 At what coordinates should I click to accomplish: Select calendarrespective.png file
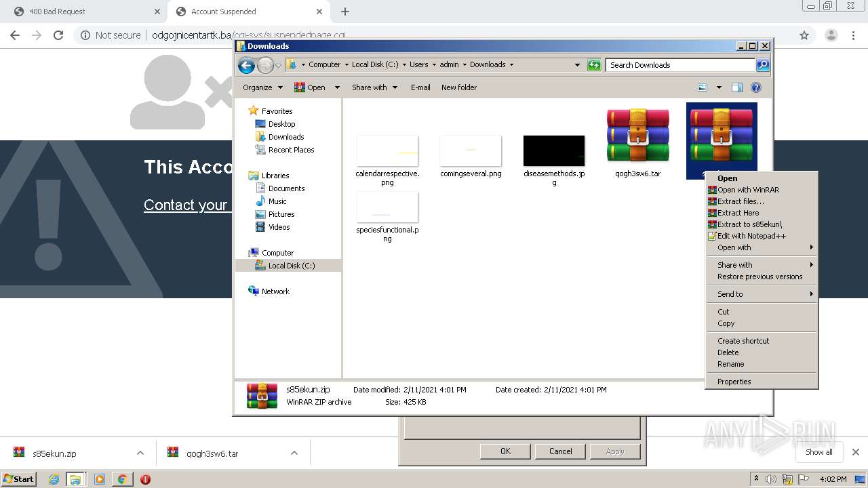point(387,161)
